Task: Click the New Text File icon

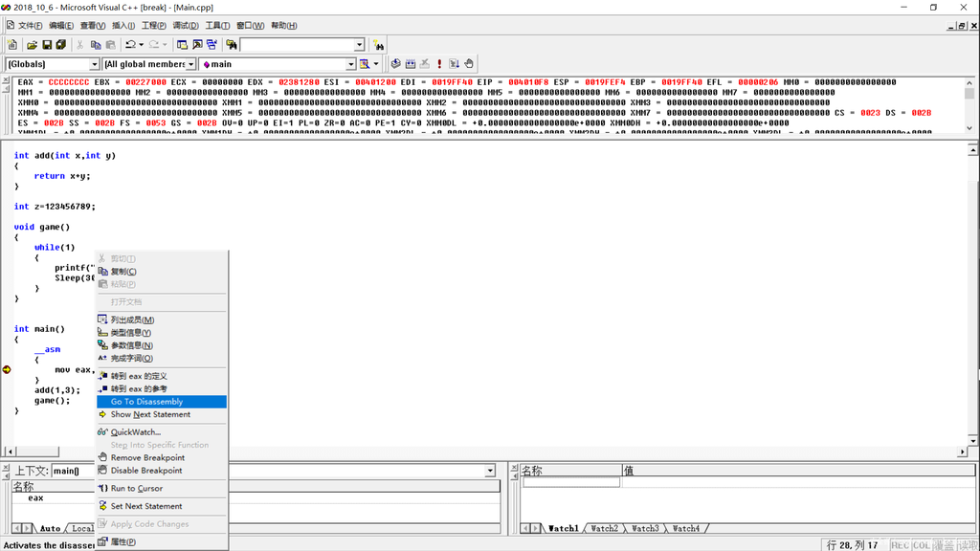Action: coord(12,45)
